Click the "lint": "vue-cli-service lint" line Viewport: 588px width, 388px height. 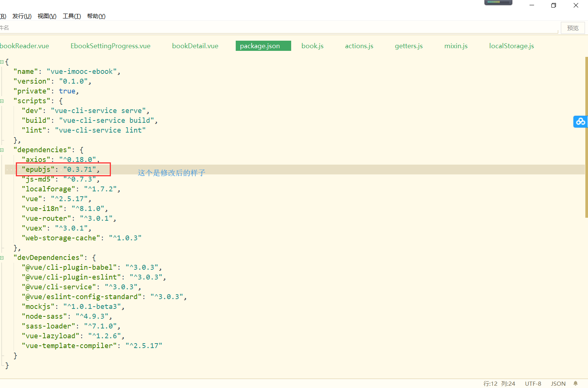[84, 130]
